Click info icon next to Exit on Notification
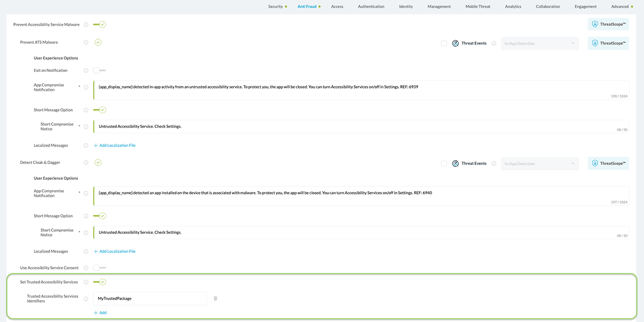644x322 pixels. [86, 70]
